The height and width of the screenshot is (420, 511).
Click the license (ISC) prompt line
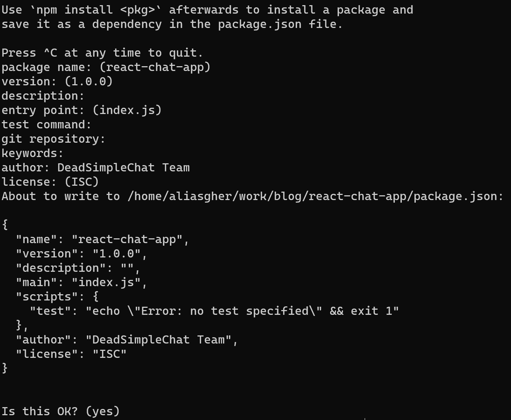pos(50,182)
